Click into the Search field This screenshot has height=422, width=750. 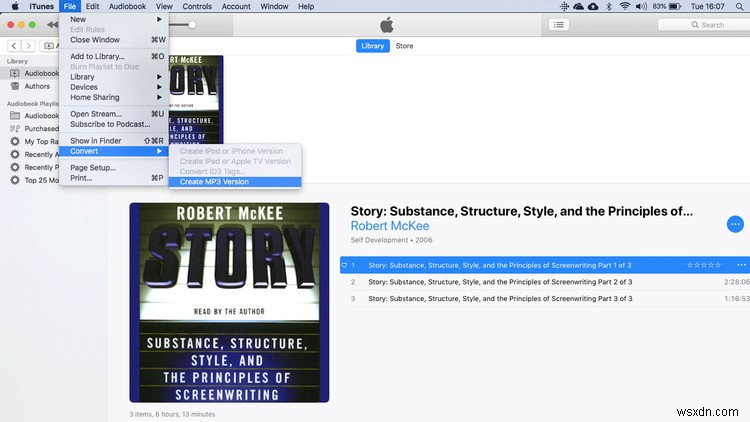(704, 24)
